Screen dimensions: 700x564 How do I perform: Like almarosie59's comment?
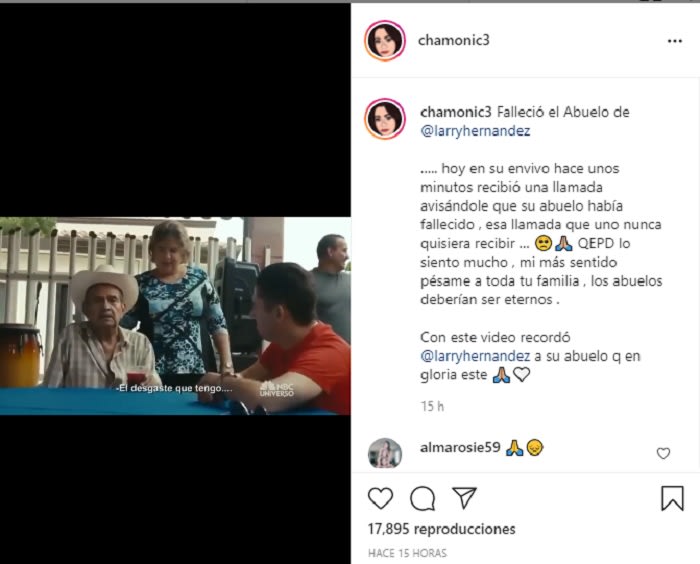tap(663, 453)
